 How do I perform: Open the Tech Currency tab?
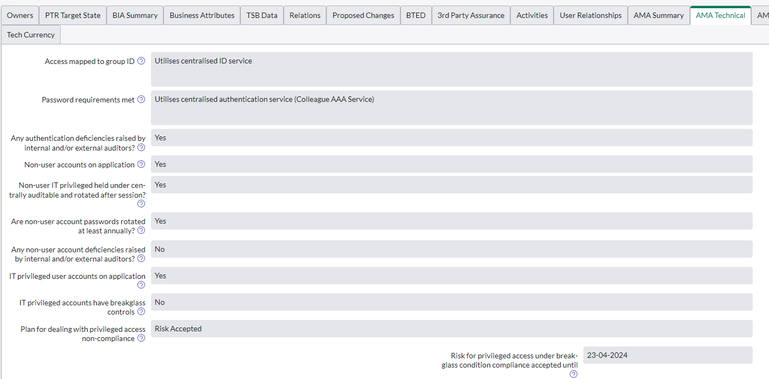point(31,35)
